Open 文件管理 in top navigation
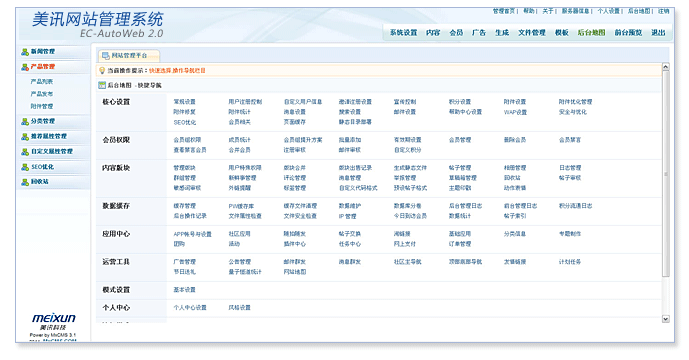689x360 pixels. click(532, 33)
